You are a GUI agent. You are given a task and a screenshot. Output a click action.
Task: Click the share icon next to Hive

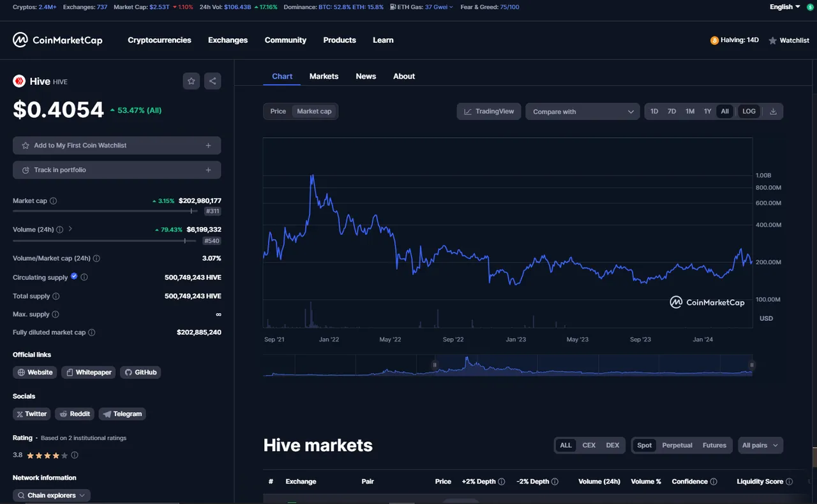213,81
